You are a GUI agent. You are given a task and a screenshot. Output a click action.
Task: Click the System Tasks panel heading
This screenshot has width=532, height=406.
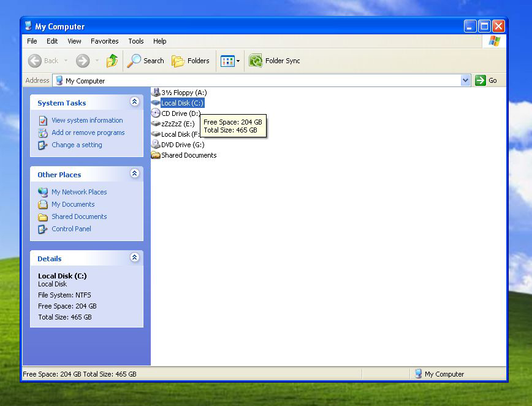click(x=62, y=103)
